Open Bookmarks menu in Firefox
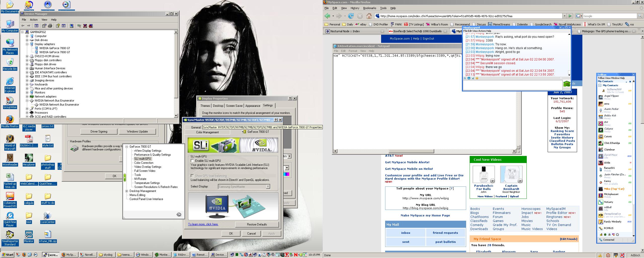644x258 pixels. 370,8
